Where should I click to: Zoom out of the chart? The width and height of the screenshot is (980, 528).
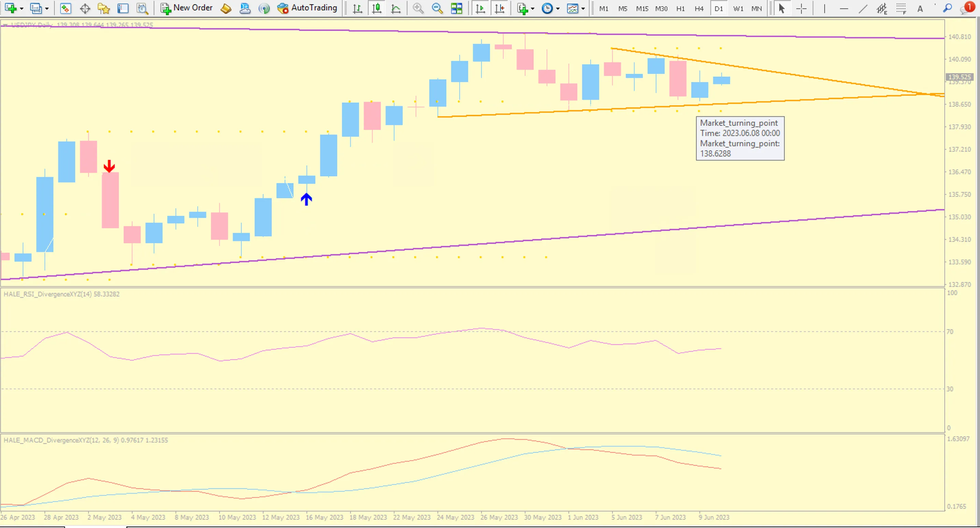pos(437,9)
